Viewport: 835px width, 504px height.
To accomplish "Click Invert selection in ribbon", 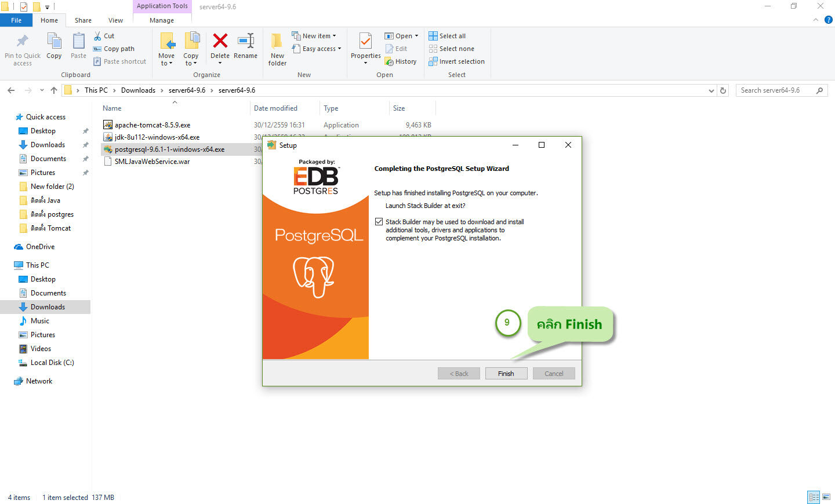I will tap(457, 61).
